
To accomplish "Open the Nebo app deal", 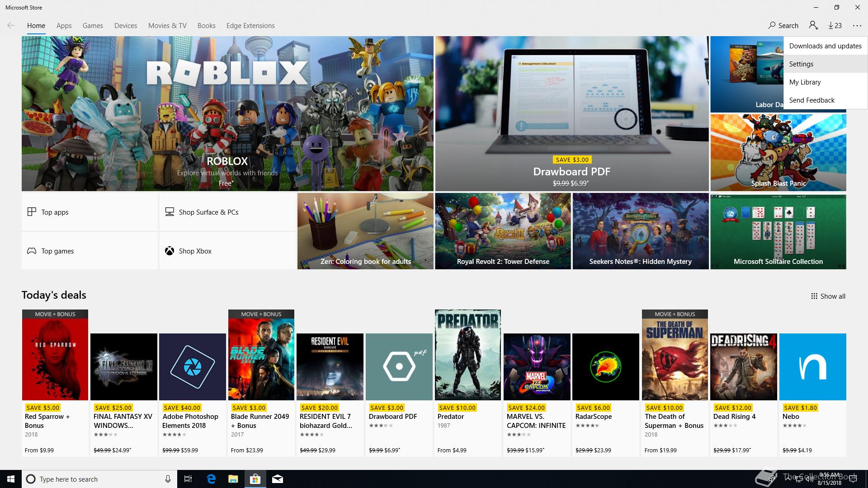I will 813,395.
